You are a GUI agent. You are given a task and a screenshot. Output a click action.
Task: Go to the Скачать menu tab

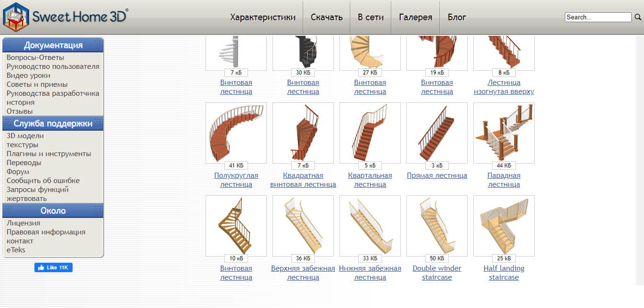(x=327, y=17)
